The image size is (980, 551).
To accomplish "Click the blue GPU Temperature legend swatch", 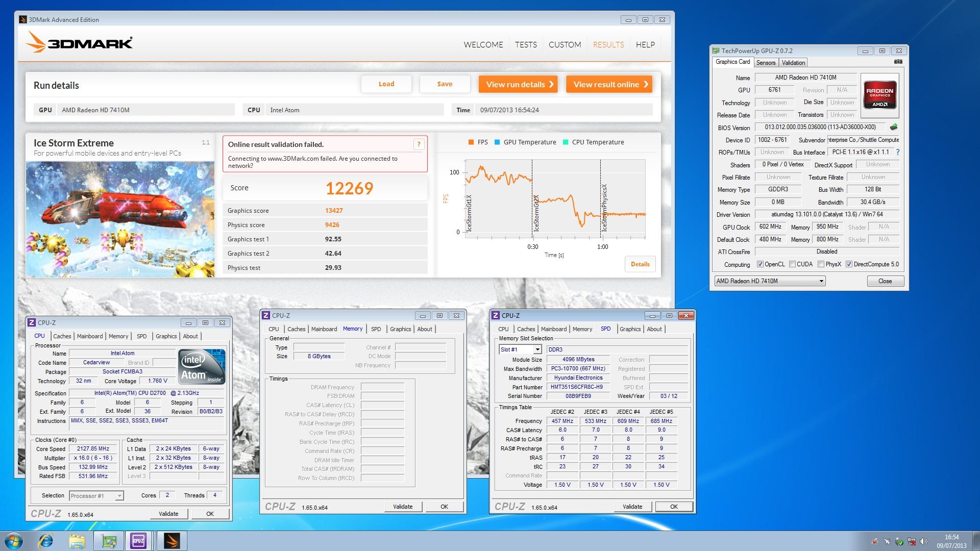I will click(497, 142).
